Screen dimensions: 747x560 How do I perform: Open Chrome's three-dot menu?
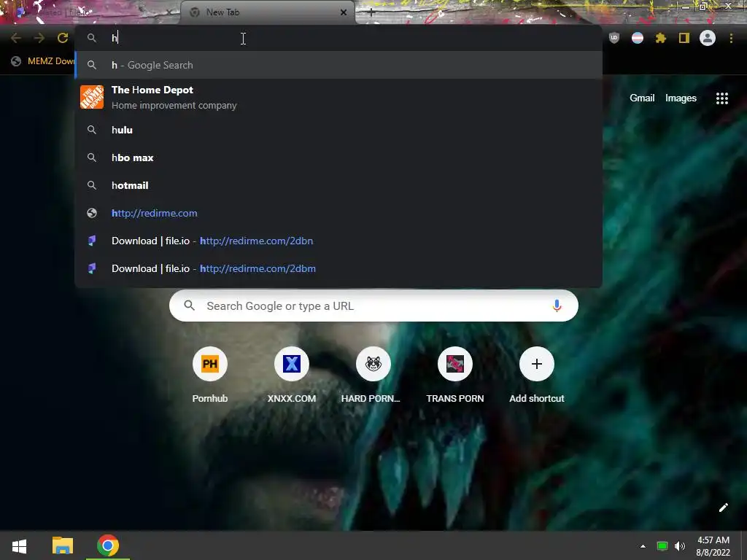[731, 38]
